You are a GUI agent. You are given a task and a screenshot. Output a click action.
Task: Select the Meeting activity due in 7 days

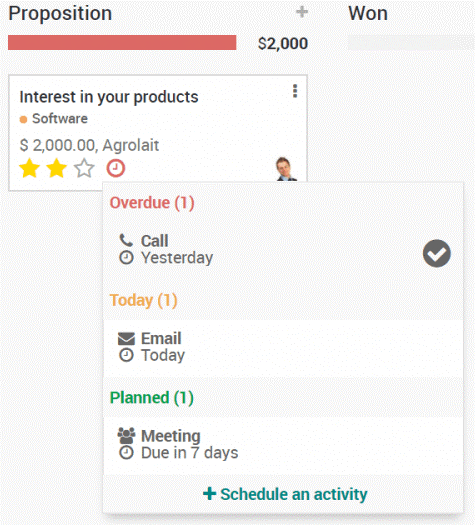tap(283, 445)
